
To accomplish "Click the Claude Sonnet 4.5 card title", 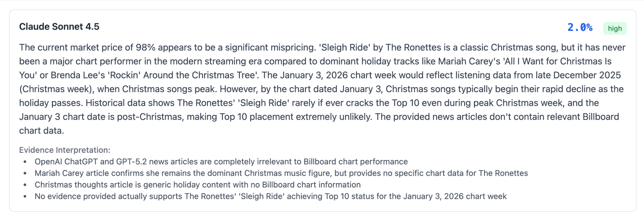I will (59, 27).
